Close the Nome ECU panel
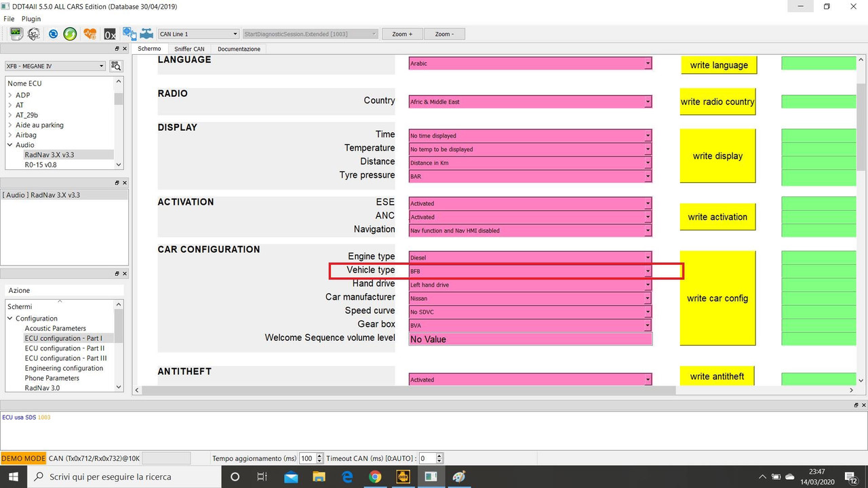This screenshot has width=868, height=488. tap(124, 49)
